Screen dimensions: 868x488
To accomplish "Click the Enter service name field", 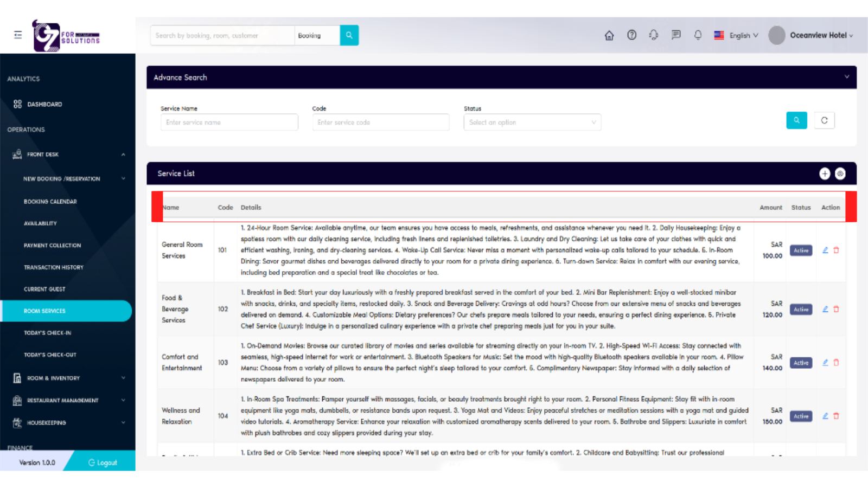I will [x=229, y=122].
